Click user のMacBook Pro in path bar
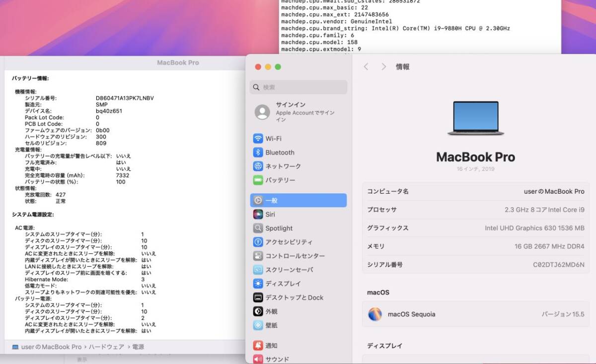 [x=51, y=347]
